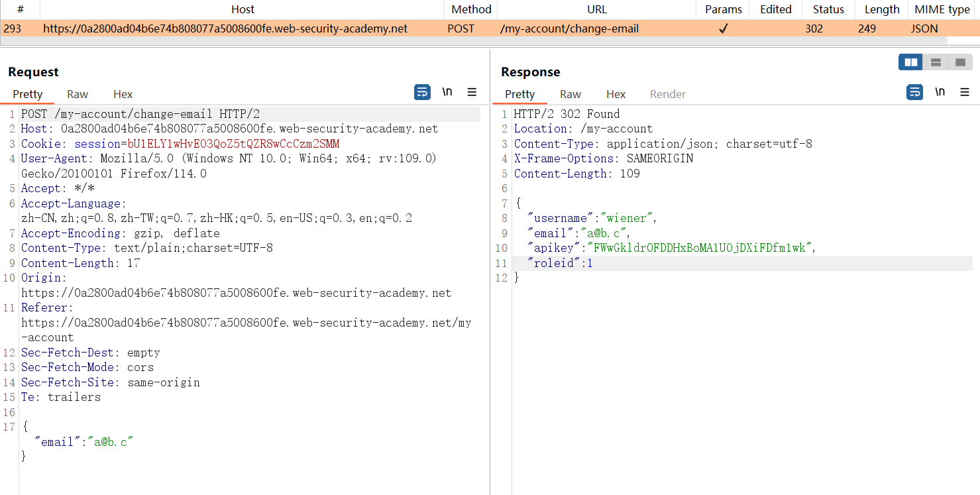Select the Pretty tab in Response panel

[x=519, y=94]
